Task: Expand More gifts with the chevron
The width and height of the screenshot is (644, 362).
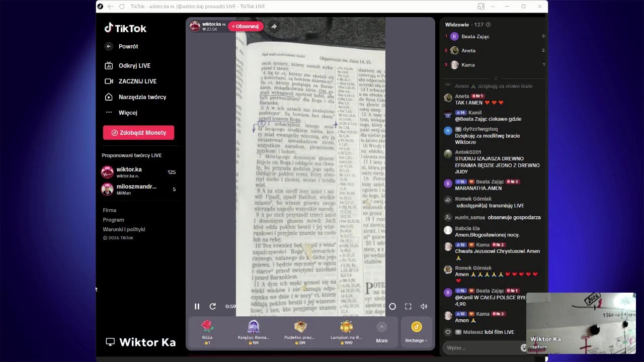Action: pos(382,327)
